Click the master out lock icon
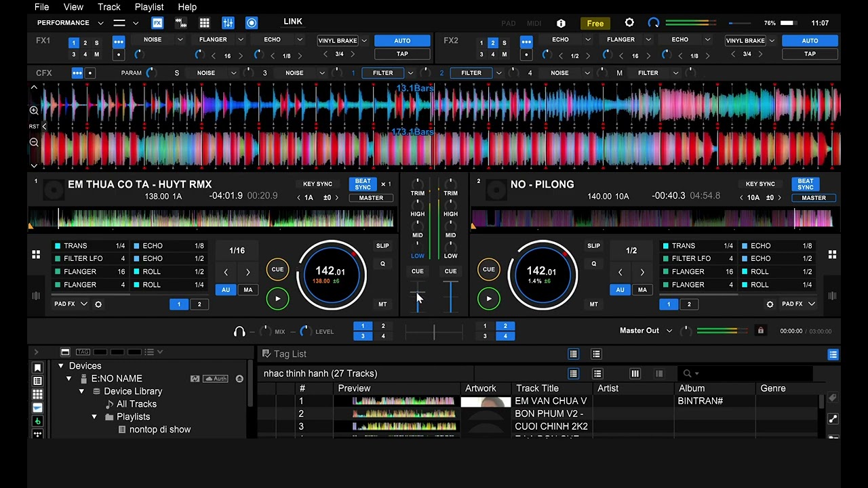The width and height of the screenshot is (868, 488). 761,331
